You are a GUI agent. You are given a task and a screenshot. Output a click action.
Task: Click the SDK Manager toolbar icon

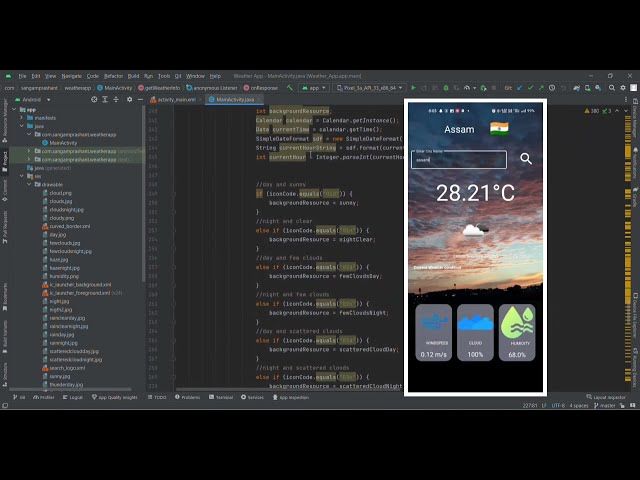click(598, 88)
